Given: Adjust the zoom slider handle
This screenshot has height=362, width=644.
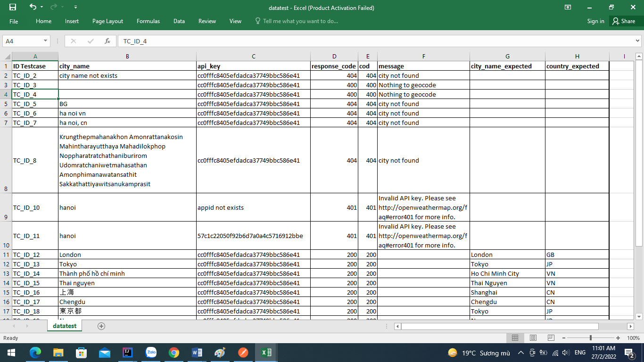Looking at the screenshot, I should pyautogui.click(x=591, y=338).
